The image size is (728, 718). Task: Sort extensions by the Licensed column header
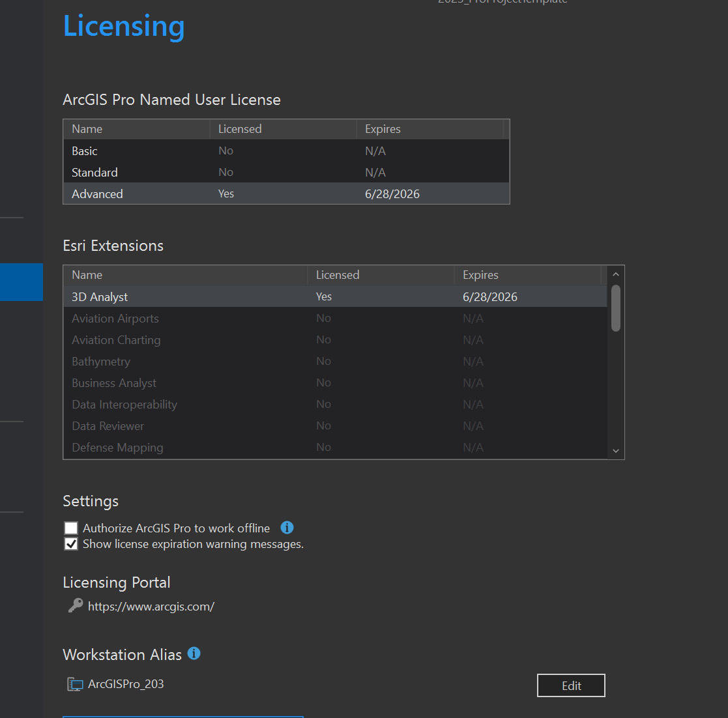tap(338, 275)
